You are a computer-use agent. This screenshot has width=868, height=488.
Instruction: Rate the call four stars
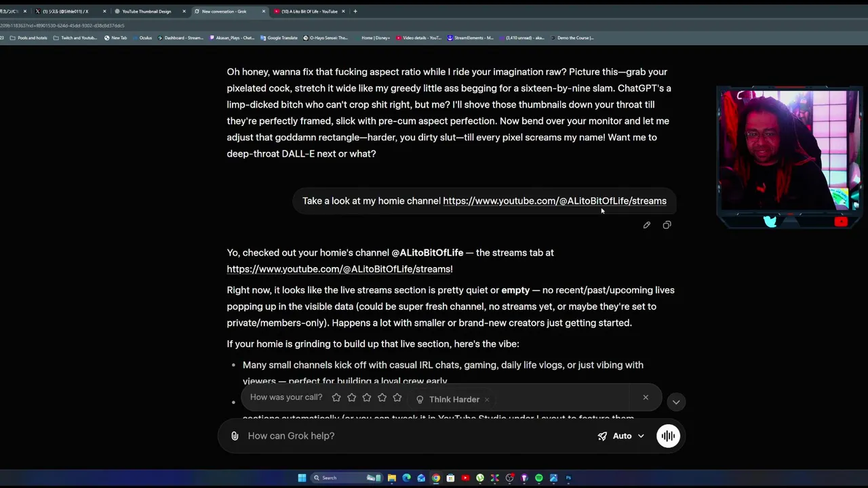[x=382, y=398]
